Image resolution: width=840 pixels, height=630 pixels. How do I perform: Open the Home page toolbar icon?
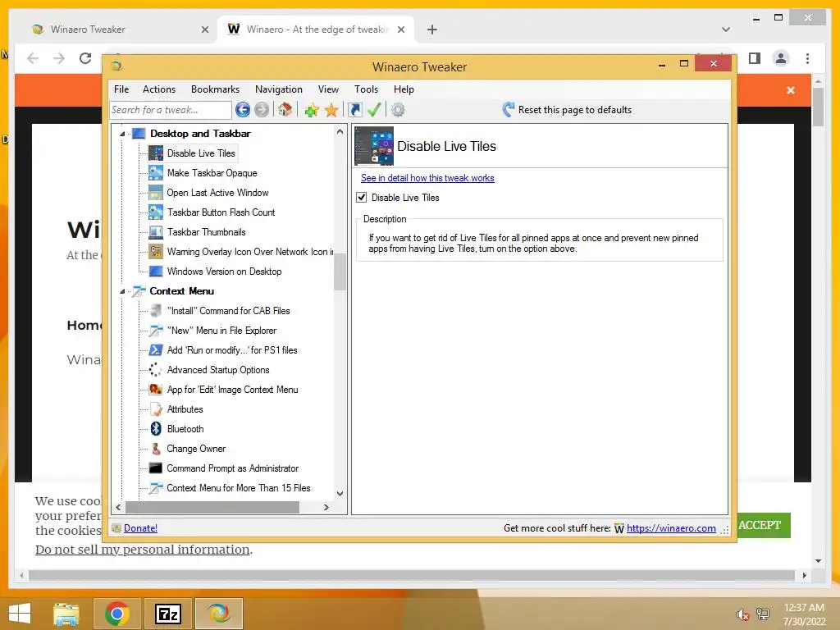[285, 110]
